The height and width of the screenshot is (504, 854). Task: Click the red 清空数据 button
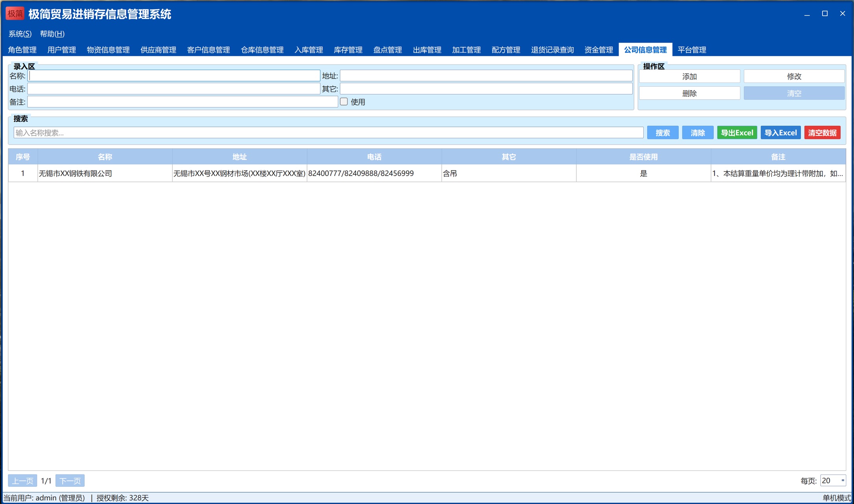tap(823, 133)
